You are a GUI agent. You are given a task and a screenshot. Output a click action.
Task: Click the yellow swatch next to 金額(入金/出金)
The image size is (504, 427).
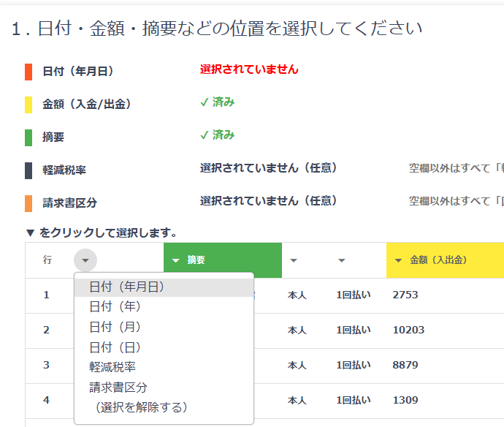[28, 105]
